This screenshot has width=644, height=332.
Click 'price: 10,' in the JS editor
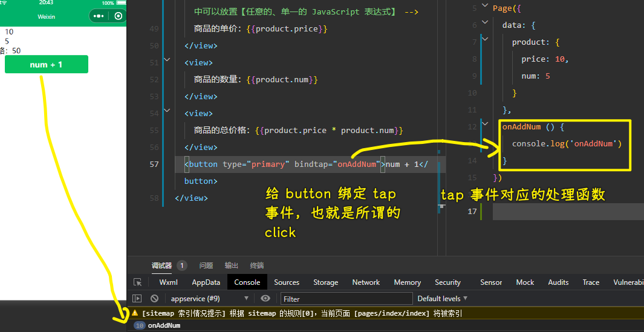tap(545, 59)
